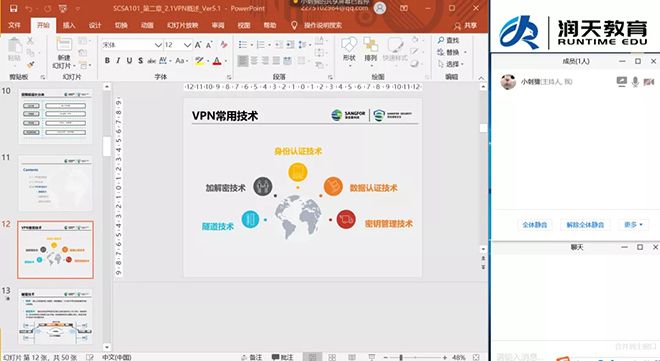660x361 pixels.
Task: Click the microphone icon beside member name
Action: (635, 82)
